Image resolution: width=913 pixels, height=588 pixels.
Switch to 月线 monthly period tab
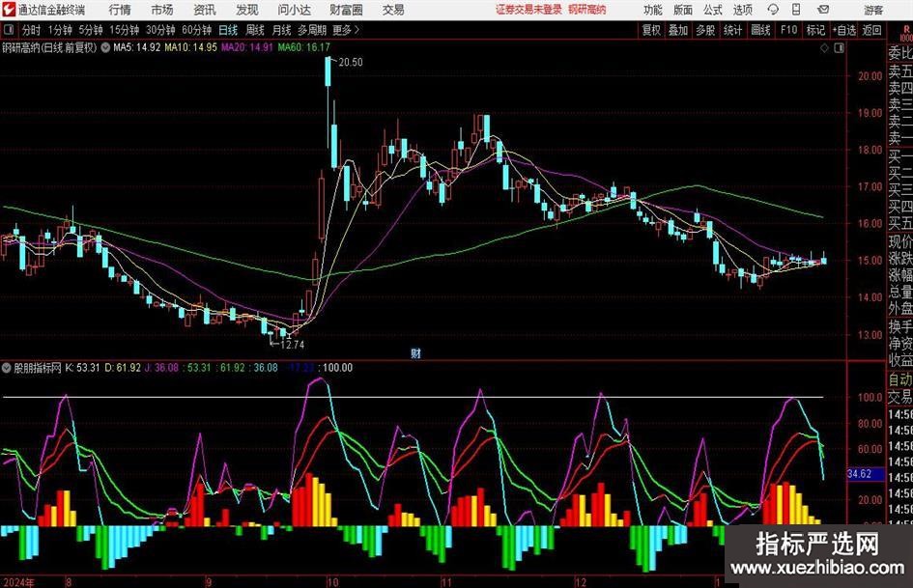pos(281,30)
